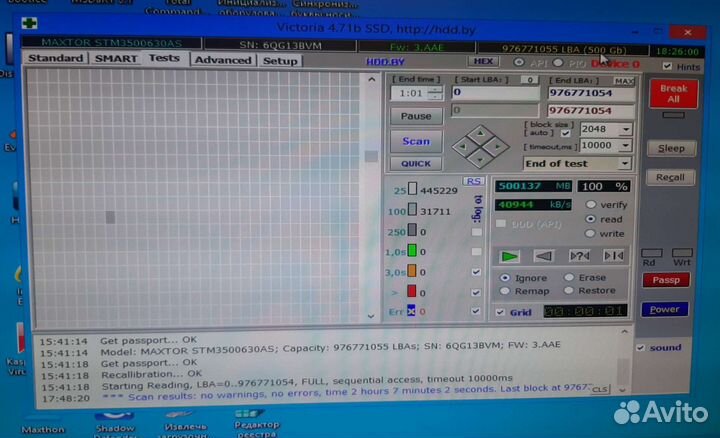Image resolution: width=720 pixels, height=438 pixels.
Task: Open the End of test dropdown
Action: tap(624, 163)
